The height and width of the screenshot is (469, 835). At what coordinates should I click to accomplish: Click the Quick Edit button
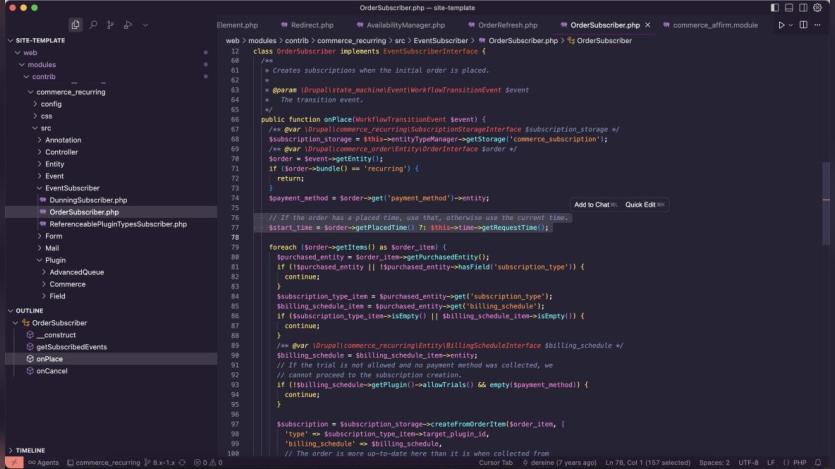(x=644, y=204)
